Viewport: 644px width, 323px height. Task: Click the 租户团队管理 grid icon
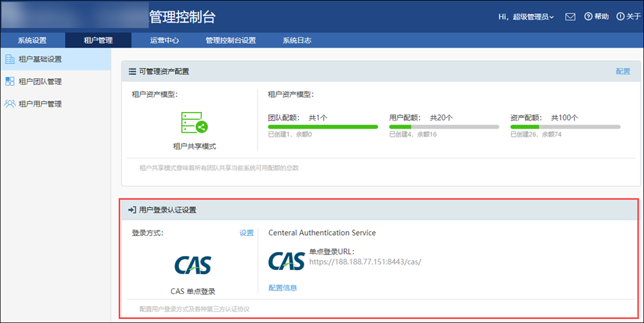click(x=10, y=82)
